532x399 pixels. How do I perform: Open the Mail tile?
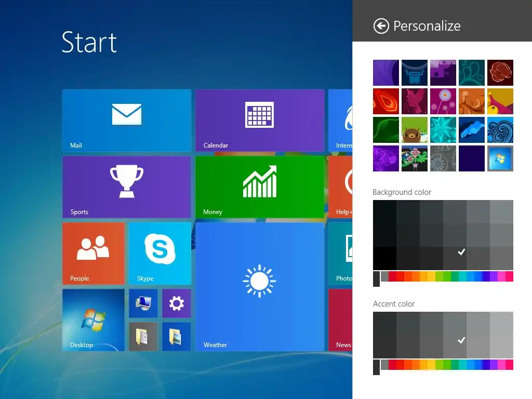pos(127,120)
